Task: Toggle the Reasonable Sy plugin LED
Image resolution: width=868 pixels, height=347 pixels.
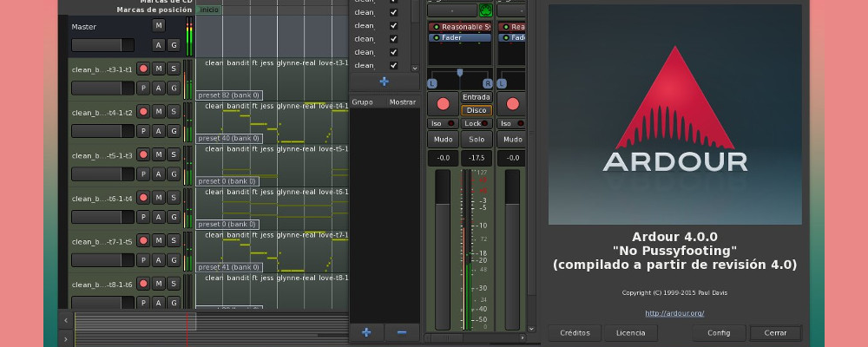Action: pos(437,27)
